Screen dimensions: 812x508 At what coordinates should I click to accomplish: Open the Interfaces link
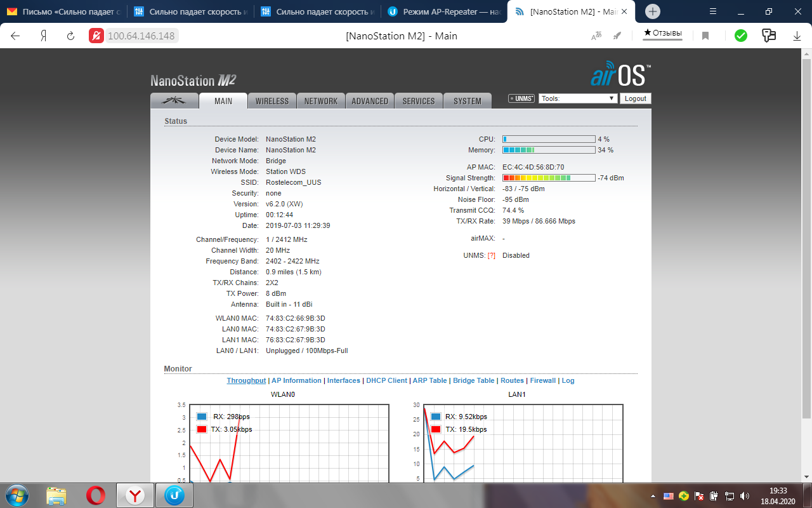344,380
